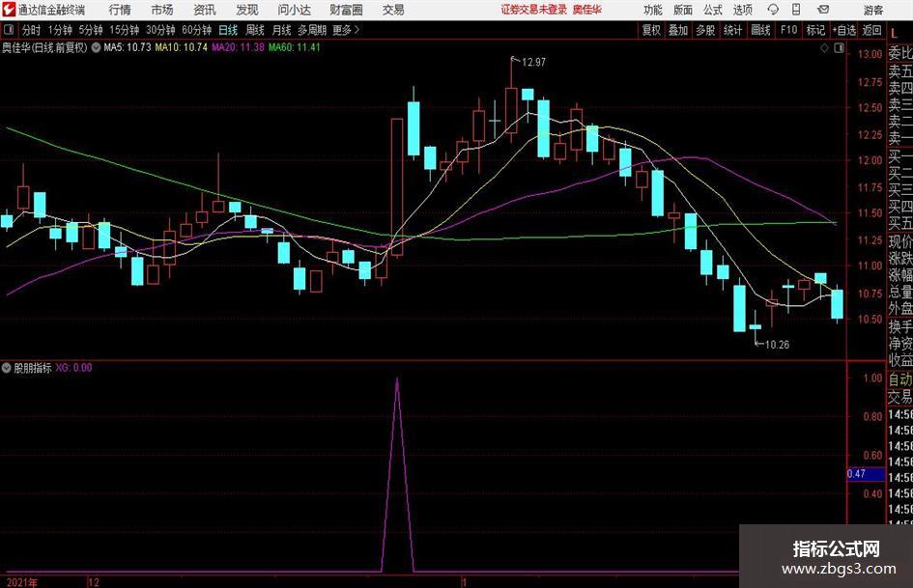Open the 公式 menu

pyautogui.click(x=712, y=10)
